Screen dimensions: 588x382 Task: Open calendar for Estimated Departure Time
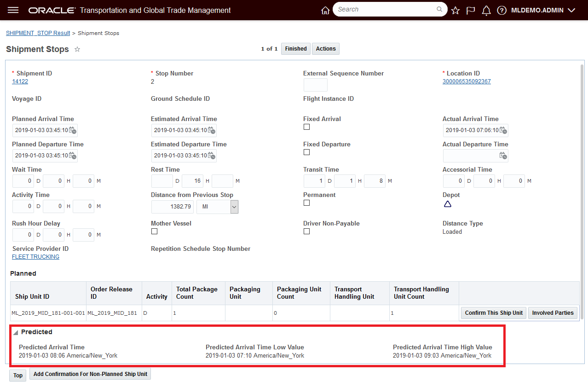(x=212, y=156)
